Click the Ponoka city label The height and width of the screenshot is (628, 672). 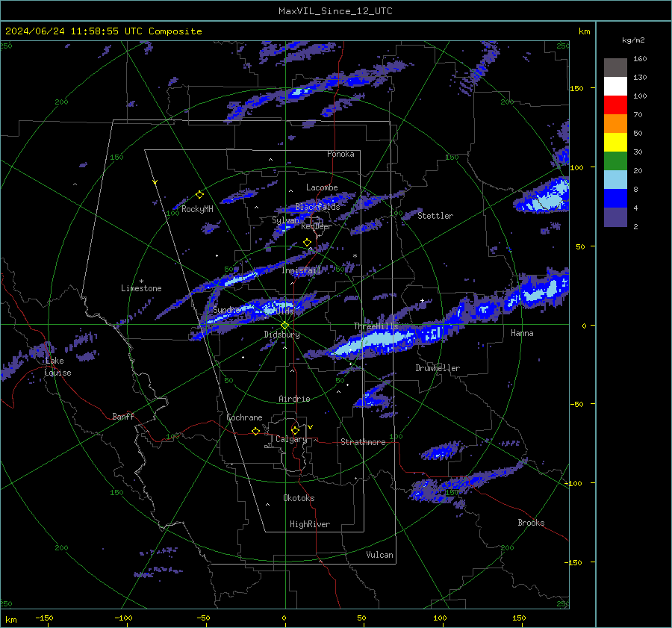(340, 154)
